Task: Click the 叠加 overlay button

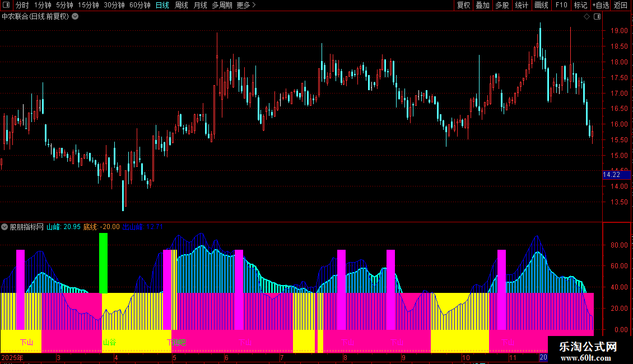Action: (483, 5)
